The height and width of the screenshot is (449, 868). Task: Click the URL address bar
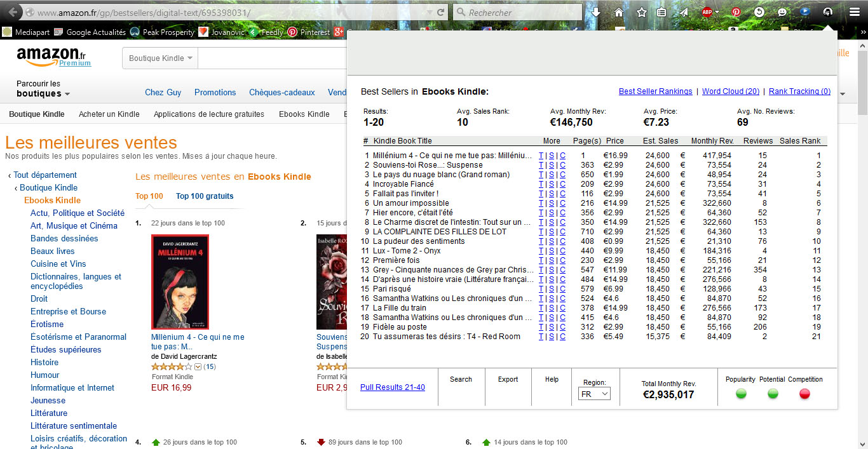235,12
